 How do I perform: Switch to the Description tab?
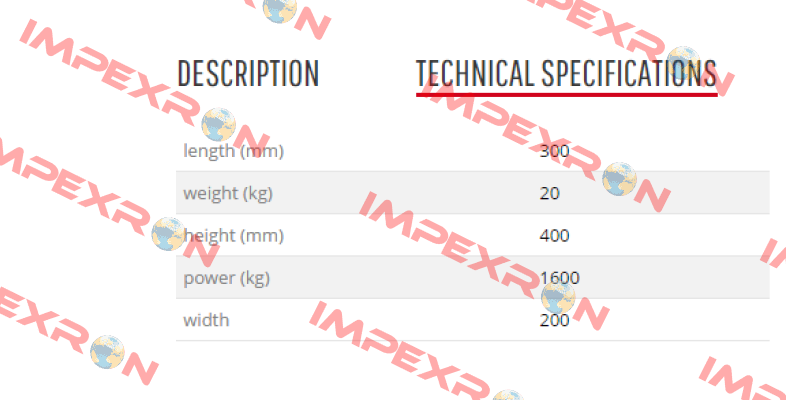[x=248, y=73]
